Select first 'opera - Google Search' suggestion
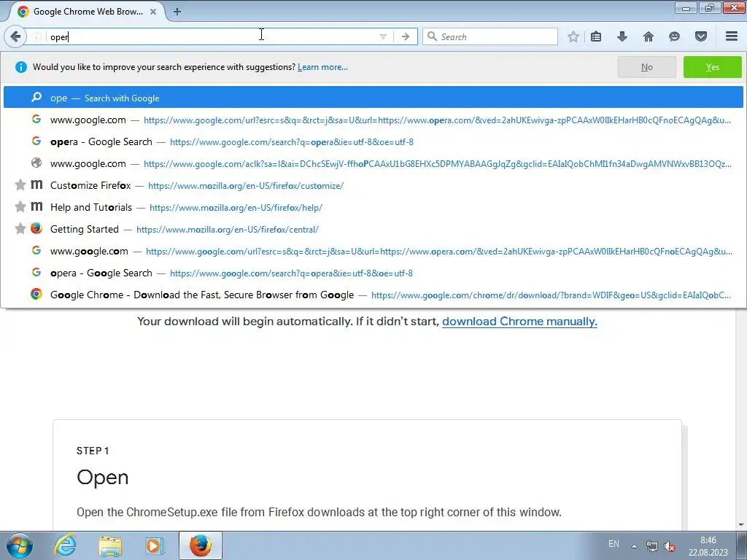The width and height of the screenshot is (747, 560). pos(373,142)
